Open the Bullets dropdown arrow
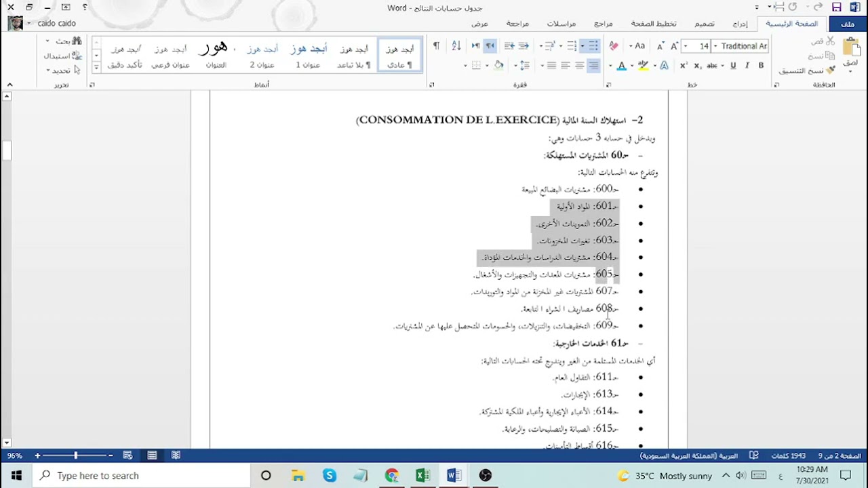This screenshot has height=488, width=868. [583, 46]
